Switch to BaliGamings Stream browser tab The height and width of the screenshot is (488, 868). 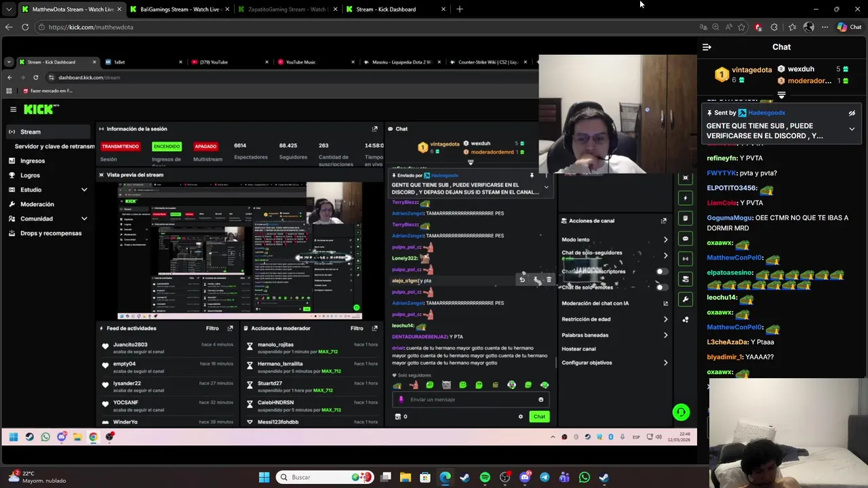(x=179, y=9)
